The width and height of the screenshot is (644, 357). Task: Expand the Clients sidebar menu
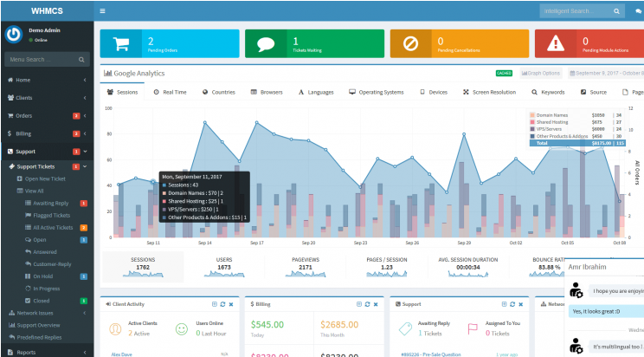[47, 98]
